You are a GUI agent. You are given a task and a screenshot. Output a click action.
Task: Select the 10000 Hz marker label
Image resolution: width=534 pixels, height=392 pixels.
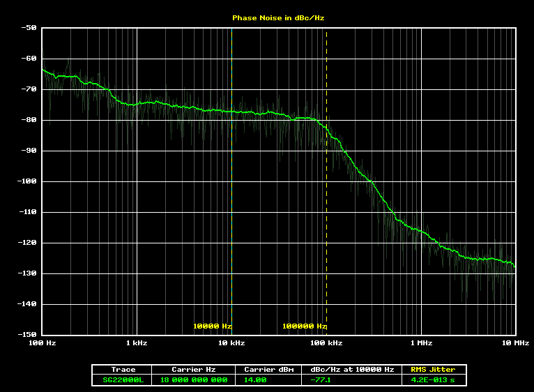212,326
